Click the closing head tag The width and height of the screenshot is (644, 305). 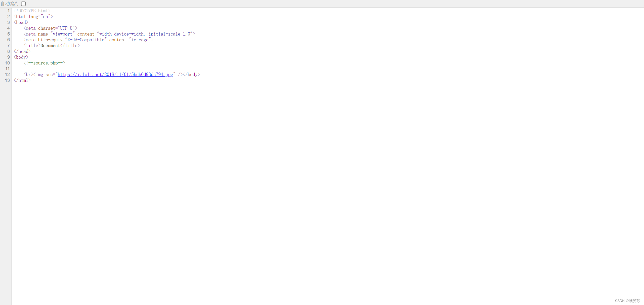pyautogui.click(x=22, y=51)
